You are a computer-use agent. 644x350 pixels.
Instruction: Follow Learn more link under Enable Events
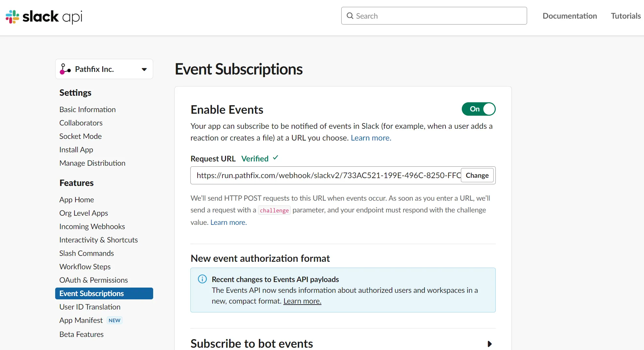point(371,138)
